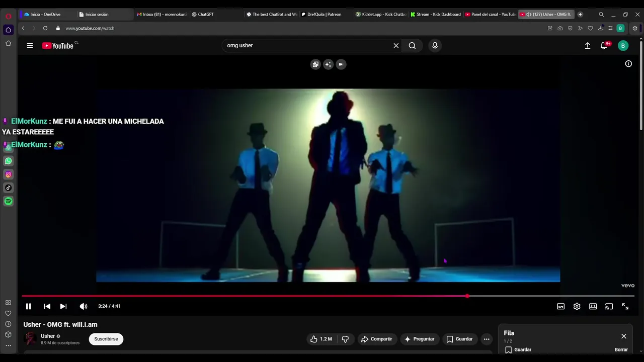Click the address bar URL

point(90,28)
